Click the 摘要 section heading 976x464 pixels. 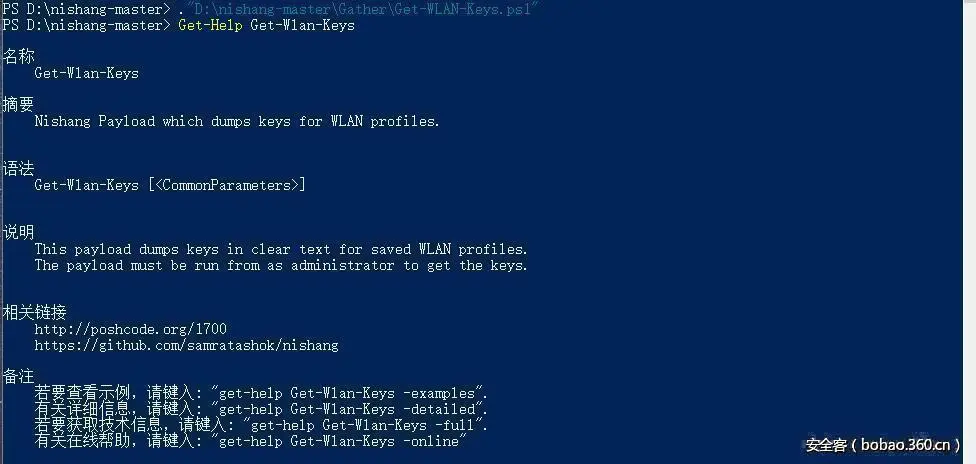coord(18,105)
